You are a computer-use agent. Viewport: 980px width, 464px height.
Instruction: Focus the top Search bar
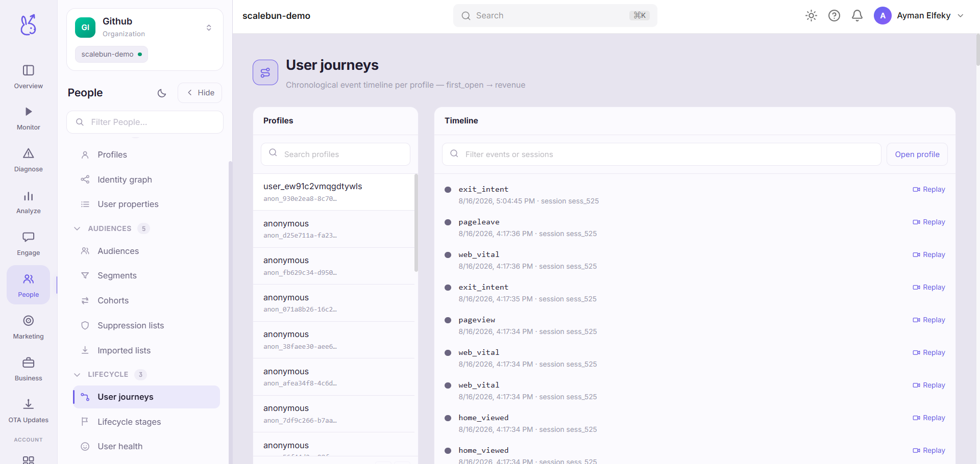pyautogui.click(x=555, y=16)
